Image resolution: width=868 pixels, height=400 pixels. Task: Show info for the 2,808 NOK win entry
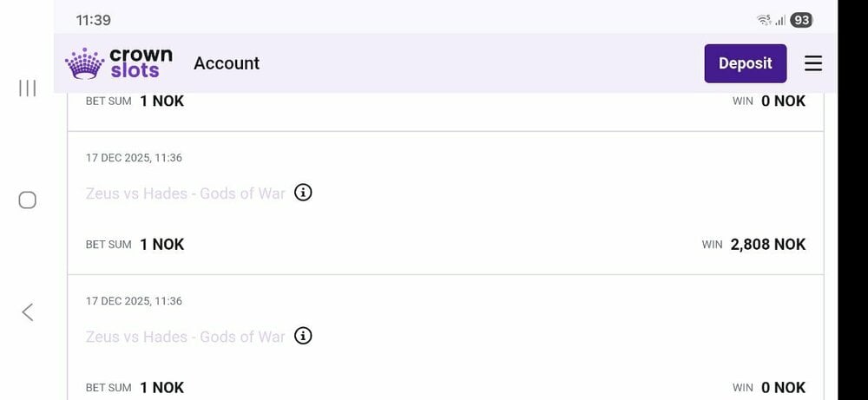(x=303, y=193)
